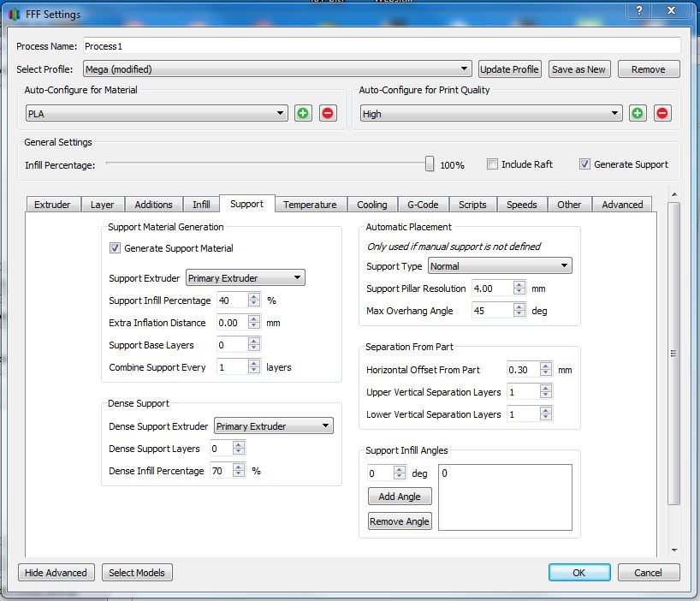The image size is (700, 601).
Task: Click green add icon for print quality
Action: pyautogui.click(x=638, y=113)
